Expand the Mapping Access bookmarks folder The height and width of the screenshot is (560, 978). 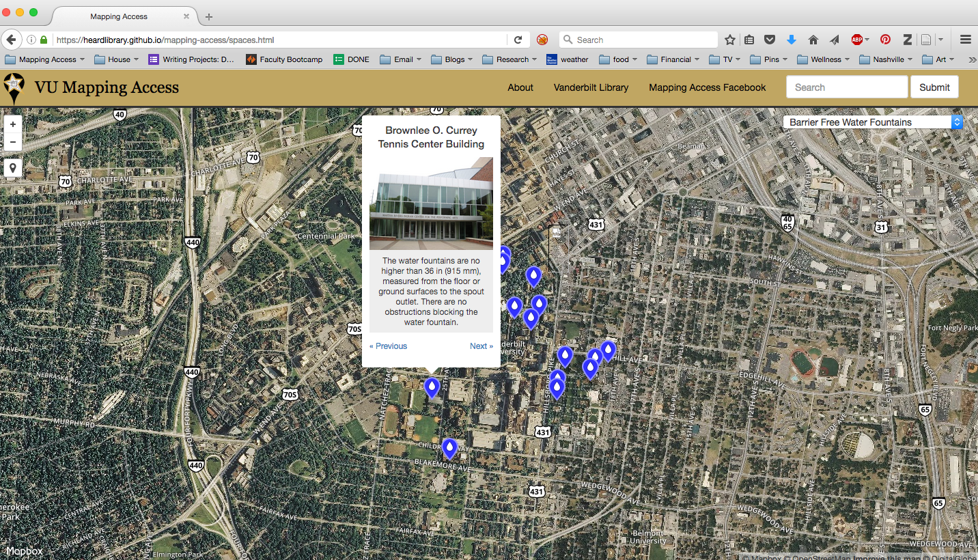pyautogui.click(x=44, y=59)
